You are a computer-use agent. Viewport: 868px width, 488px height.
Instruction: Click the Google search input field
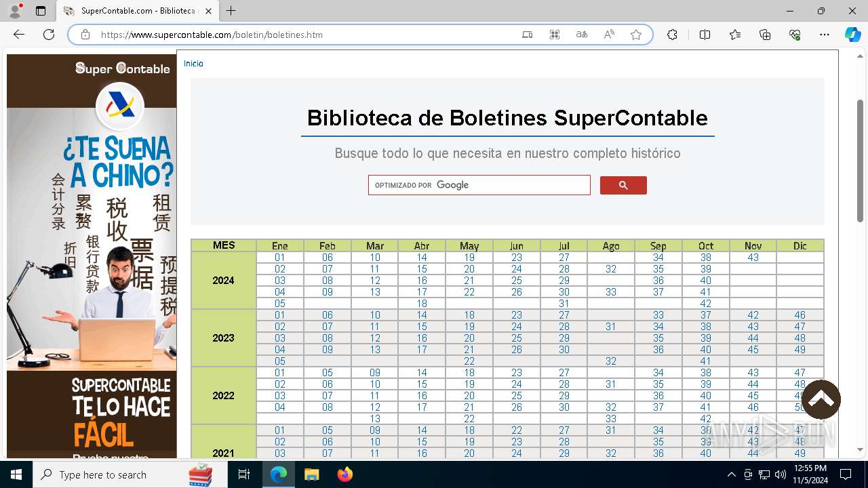click(479, 185)
